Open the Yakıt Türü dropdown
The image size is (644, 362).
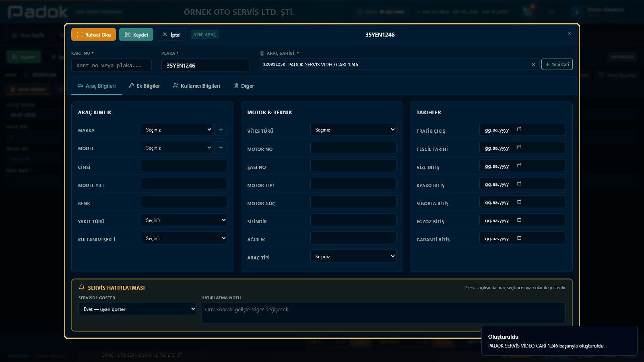click(x=184, y=220)
